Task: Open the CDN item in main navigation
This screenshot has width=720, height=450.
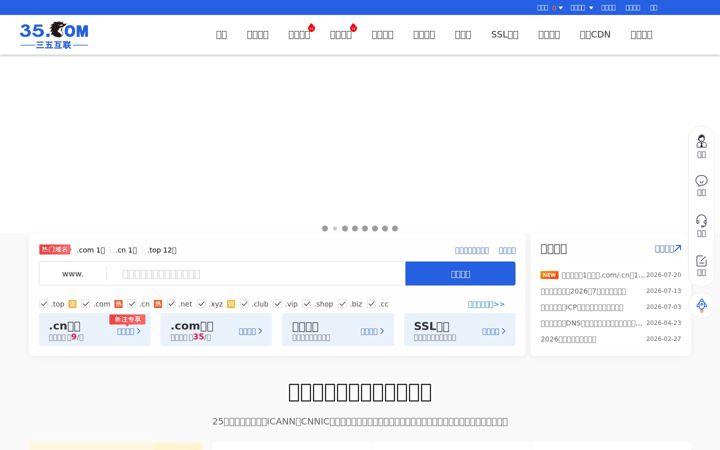Action: coord(595,34)
